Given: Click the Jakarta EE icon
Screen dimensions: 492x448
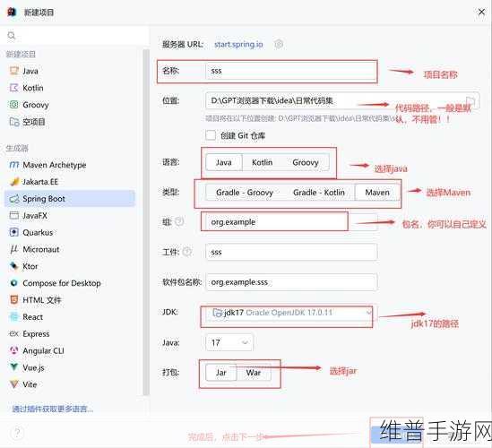Looking at the screenshot, I should click(x=14, y=182).
